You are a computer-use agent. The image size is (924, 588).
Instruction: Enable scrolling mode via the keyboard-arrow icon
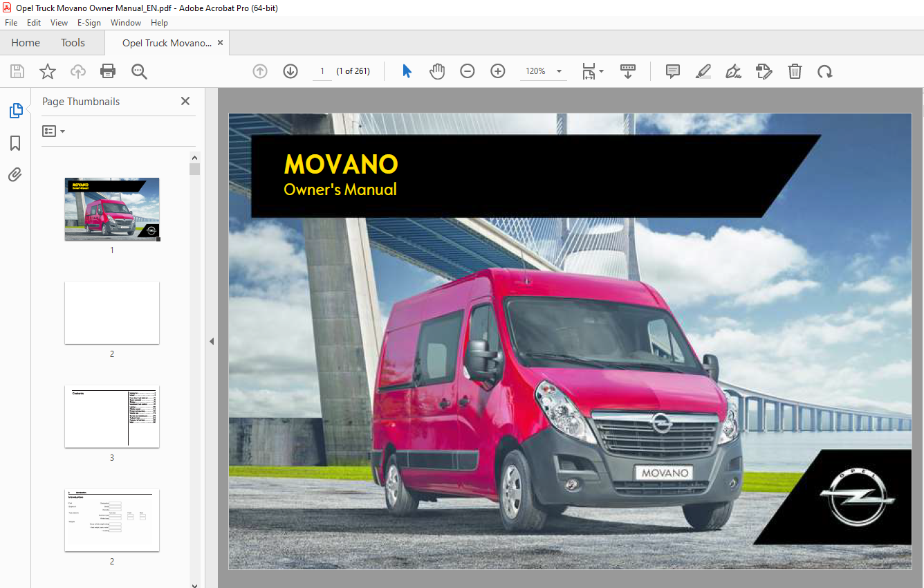(x=628, y=71)
